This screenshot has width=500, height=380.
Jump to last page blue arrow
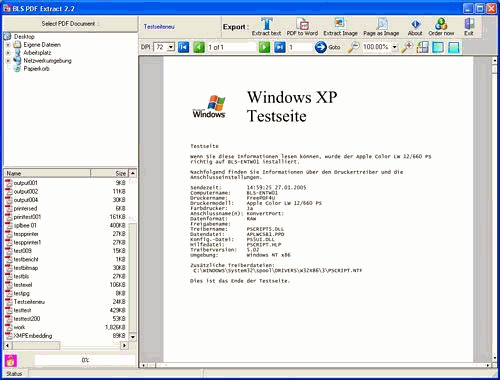[x=280, y=47]
